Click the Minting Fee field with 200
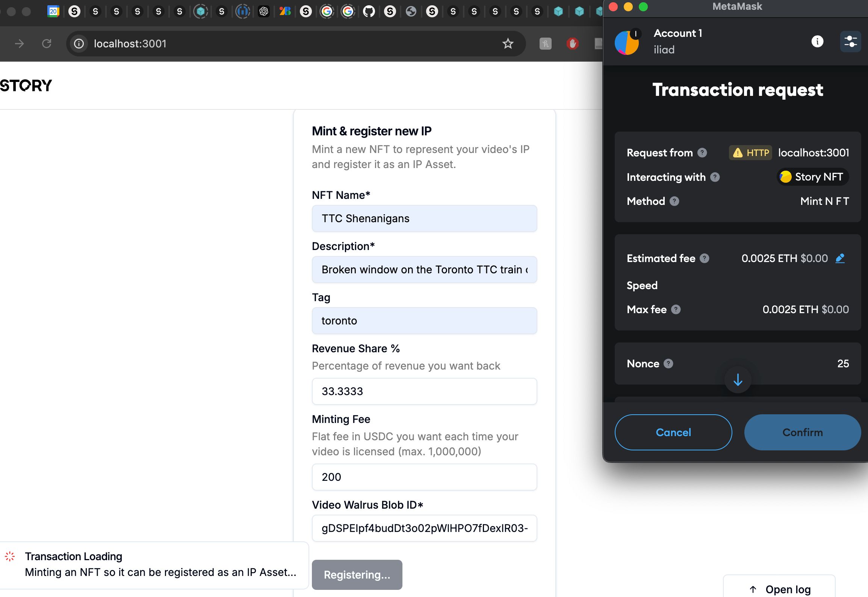Image resolution: width=868 pixels, height=597 pixels. (424, 477)
